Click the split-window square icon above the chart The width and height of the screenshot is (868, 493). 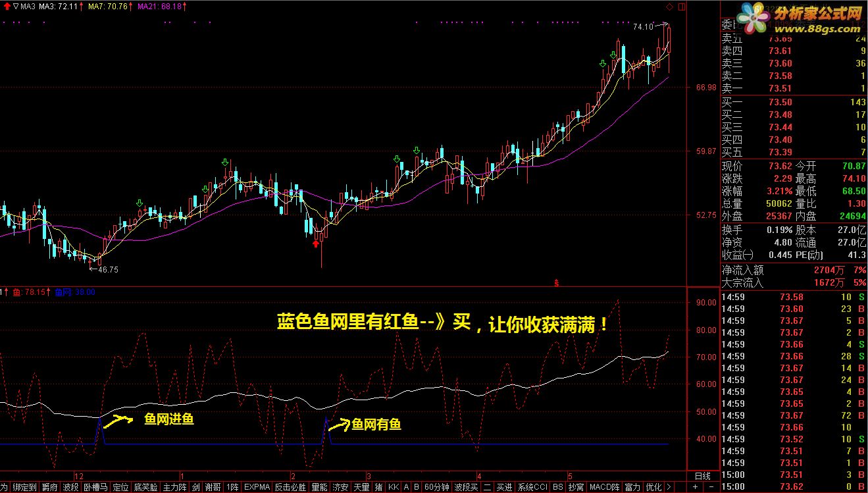click(680, 8)
